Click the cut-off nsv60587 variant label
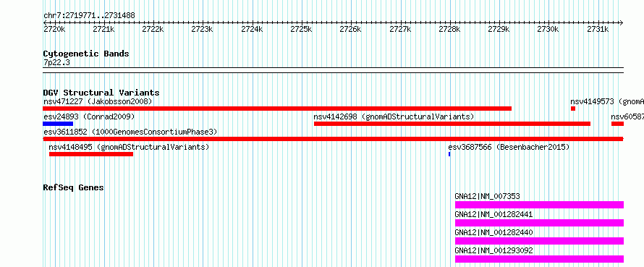The height and width of the screenshot is (267, 644). pyautogui.click(x=627, y=116)
